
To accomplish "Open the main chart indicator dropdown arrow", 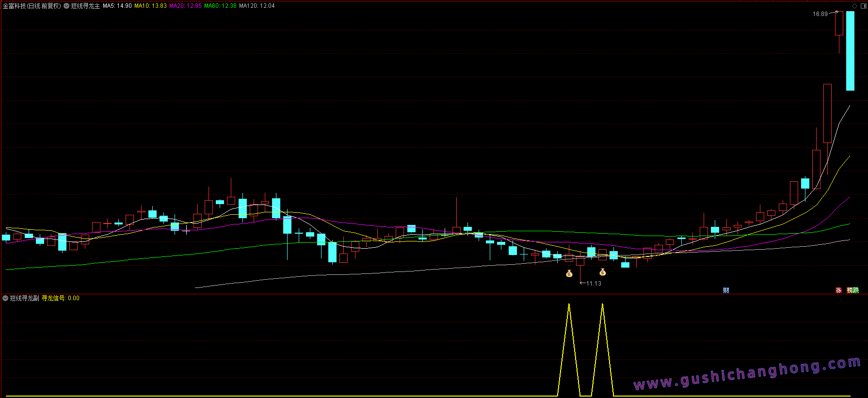I will [x=66, y=6].
